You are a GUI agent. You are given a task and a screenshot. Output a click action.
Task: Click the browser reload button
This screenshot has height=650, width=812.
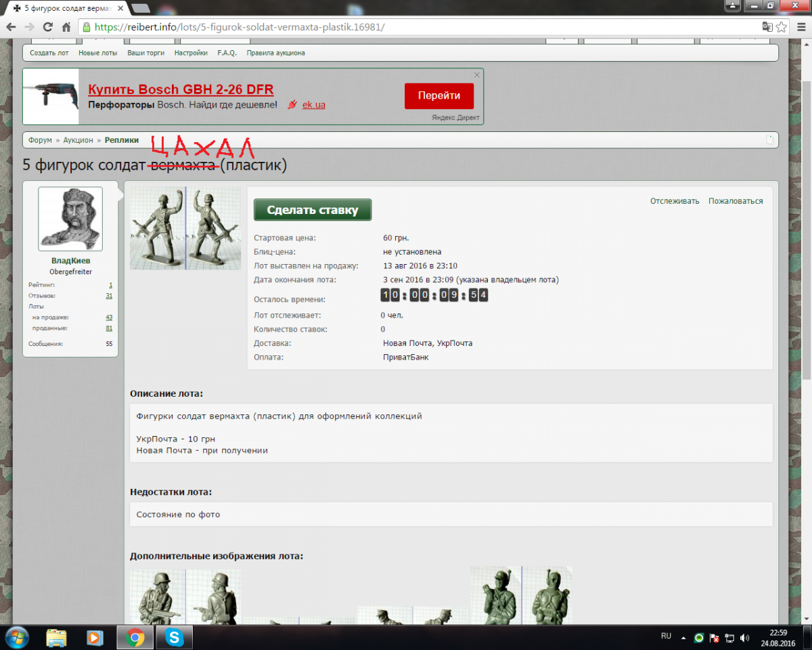tap(47, 27)
